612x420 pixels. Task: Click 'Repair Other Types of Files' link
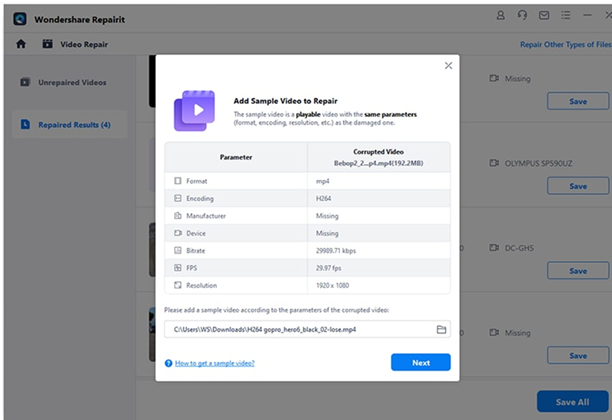click(x=565, y=44)
